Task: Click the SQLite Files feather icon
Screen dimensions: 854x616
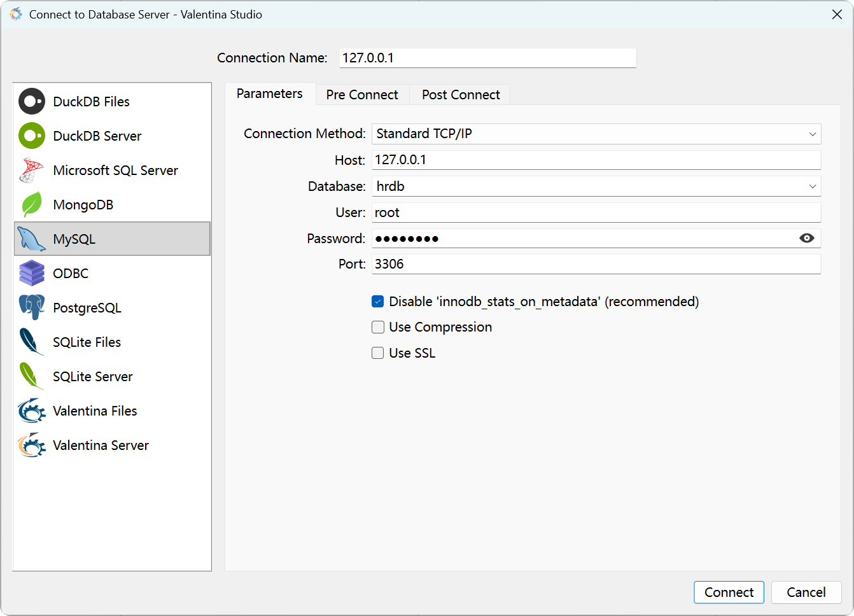Action: point(32,342)
